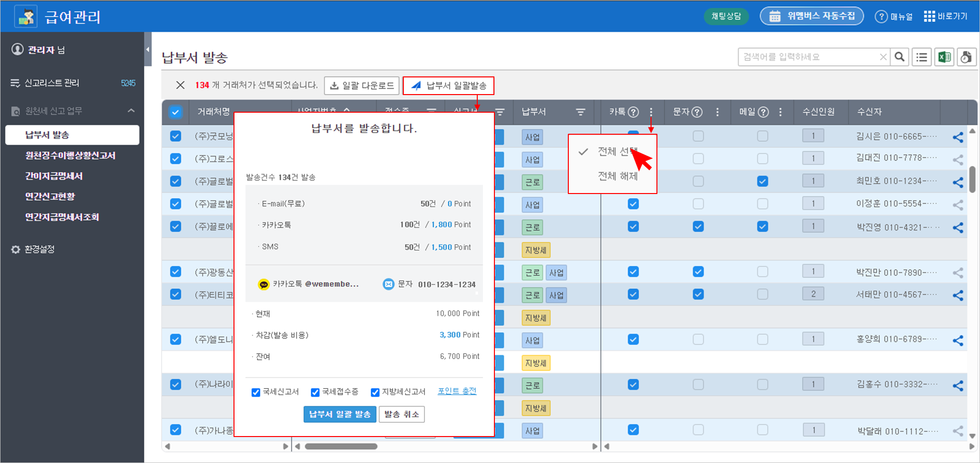
Task: Click the 일괄 다운로드 button
Action: (362, 86)
